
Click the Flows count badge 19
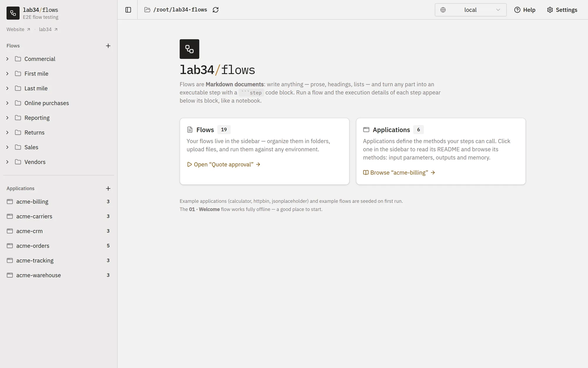[x=224, y=130]
